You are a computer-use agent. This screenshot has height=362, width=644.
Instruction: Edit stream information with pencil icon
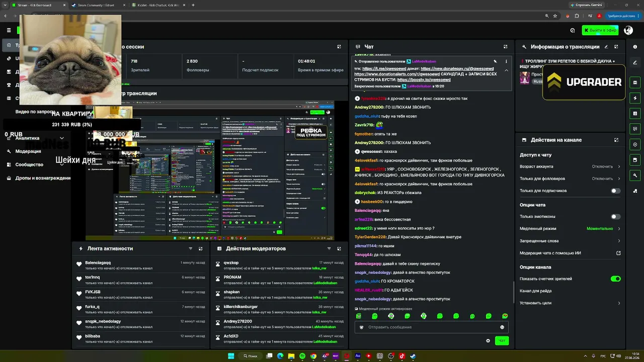[606, 47]
